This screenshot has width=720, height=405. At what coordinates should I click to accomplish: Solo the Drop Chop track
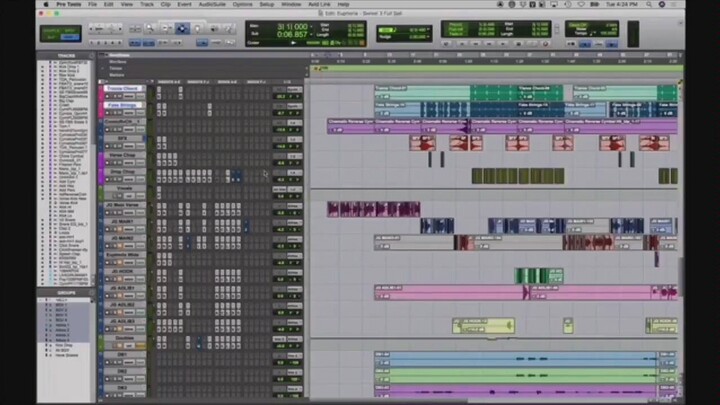(x=113, y=179)
